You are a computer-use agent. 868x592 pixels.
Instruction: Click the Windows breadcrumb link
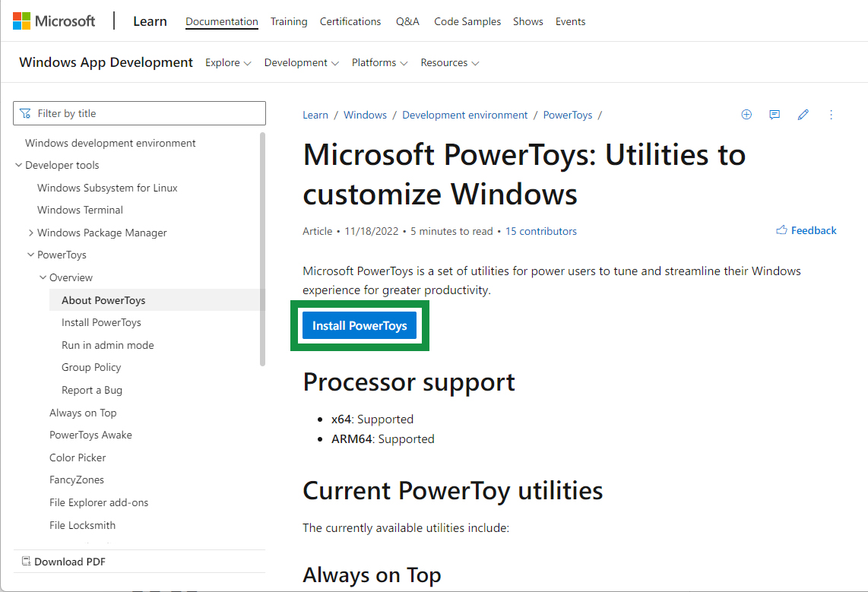tap(365, 115)
